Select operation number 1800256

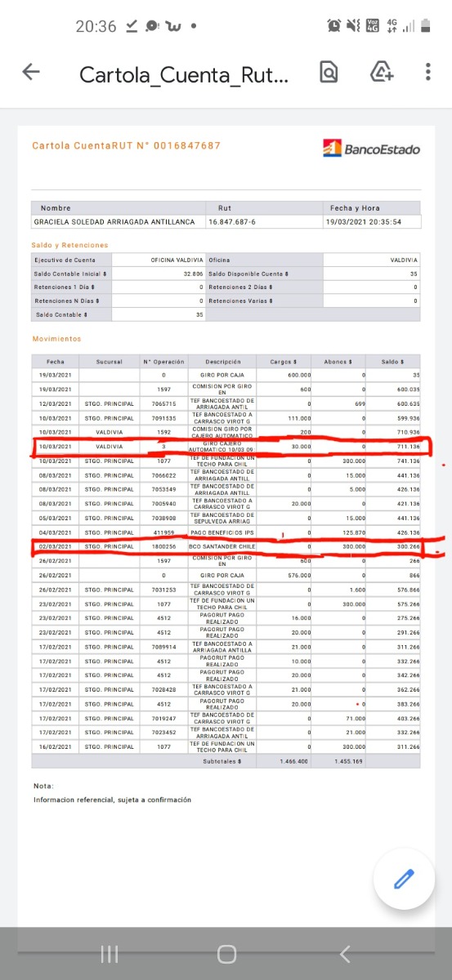[163, 546]
